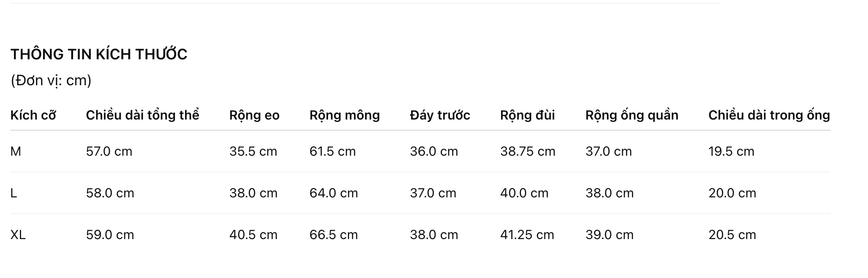
Task: Click the 38.75 cm thigh width cell
Action: (x=528, y=152)
